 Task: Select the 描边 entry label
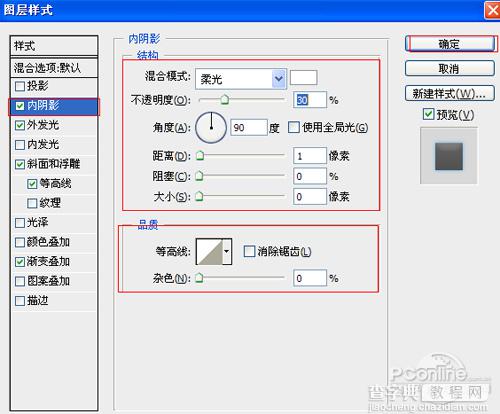coord(38,301)
